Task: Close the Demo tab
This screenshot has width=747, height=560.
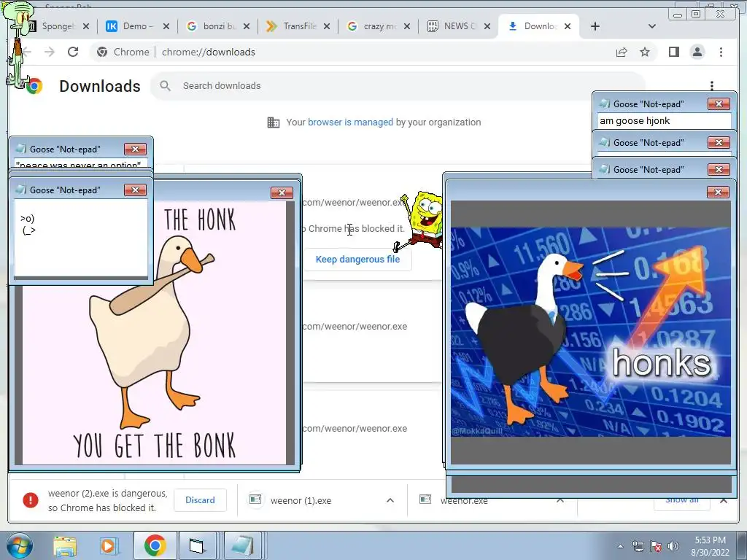Action: 166,26
